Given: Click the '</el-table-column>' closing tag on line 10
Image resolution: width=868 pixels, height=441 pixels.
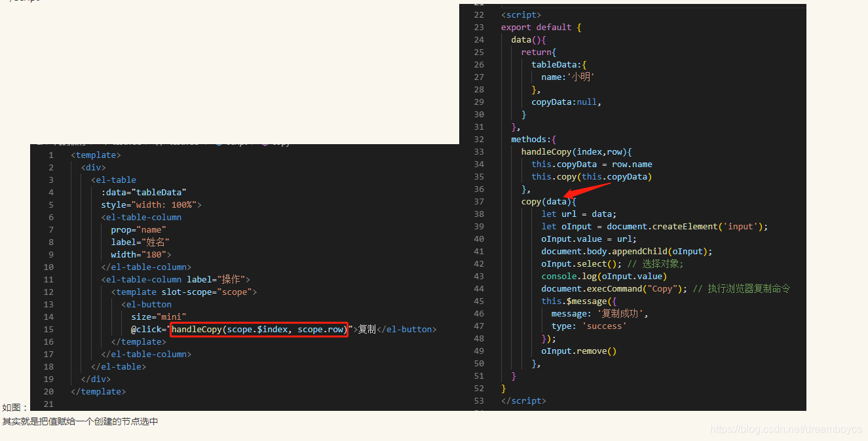Looking at the screenshot, I should (x=146, y=267).
